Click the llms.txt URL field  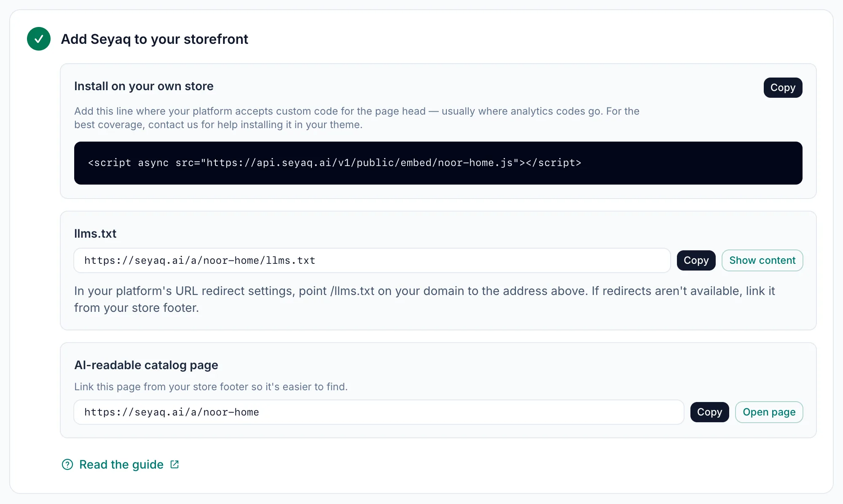372,260
